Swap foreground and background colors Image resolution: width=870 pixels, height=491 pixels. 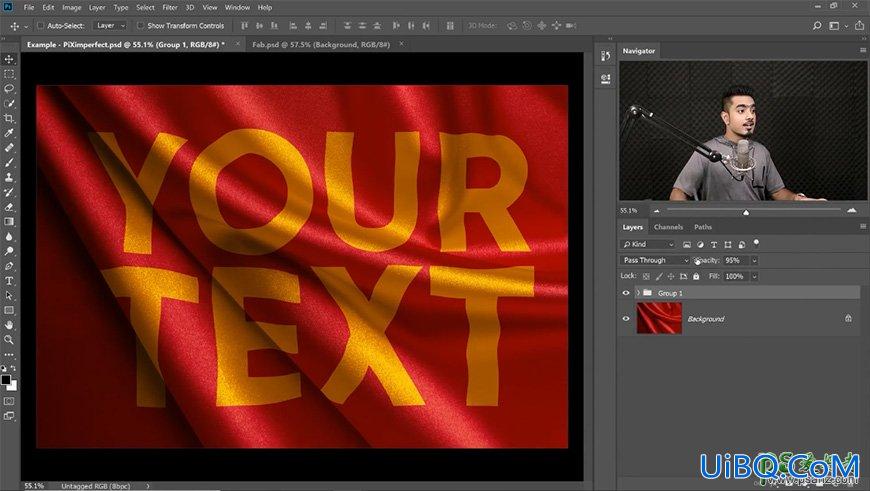click(x=13, y=368)
